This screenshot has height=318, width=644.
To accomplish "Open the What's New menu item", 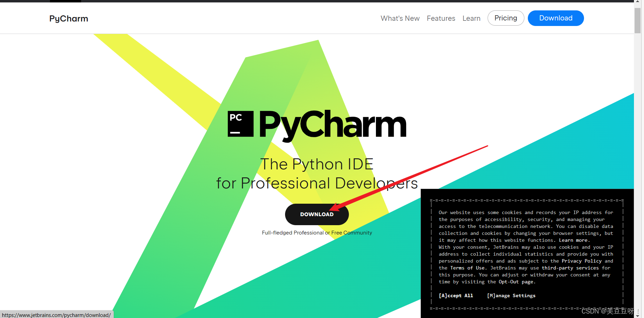I will click(x=400, y=18).
